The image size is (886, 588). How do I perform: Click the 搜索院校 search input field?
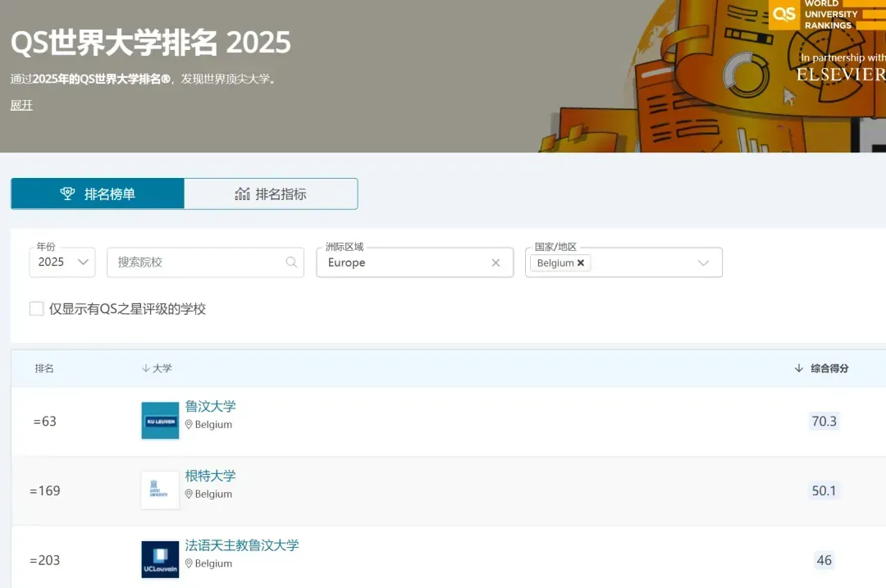point(205,262)
